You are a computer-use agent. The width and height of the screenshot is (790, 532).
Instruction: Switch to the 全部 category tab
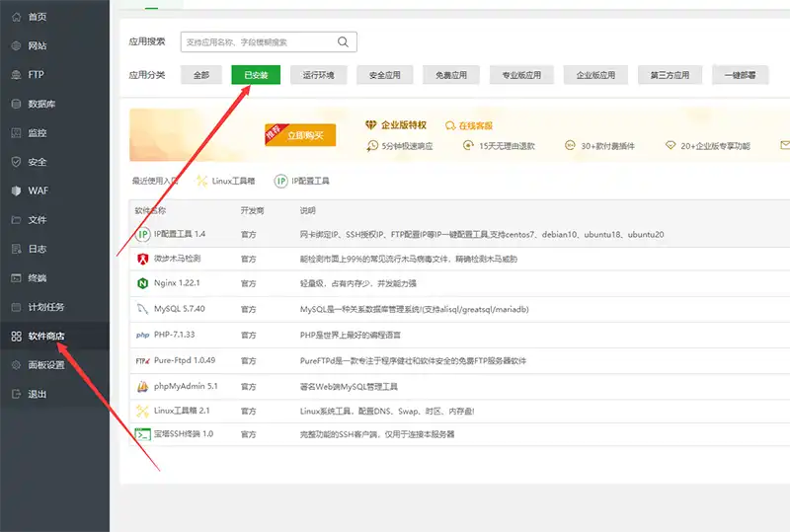point(201,75)
